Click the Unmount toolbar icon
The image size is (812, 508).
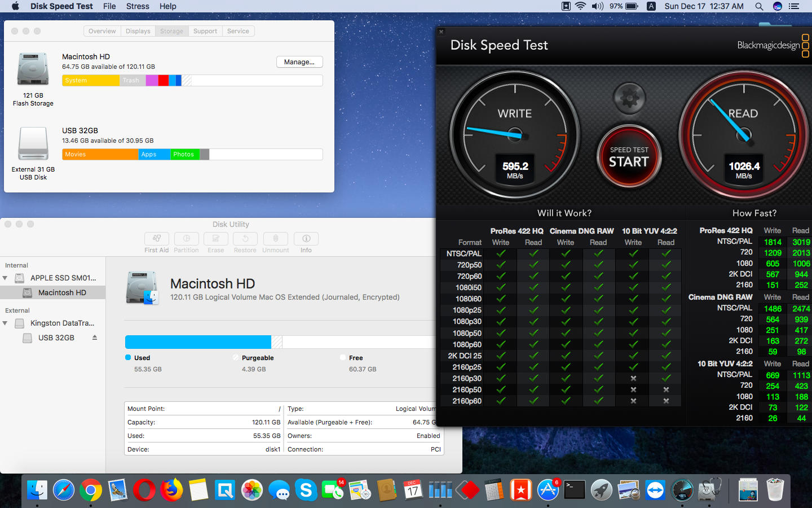pyautogui.click(x=276, y=239)
